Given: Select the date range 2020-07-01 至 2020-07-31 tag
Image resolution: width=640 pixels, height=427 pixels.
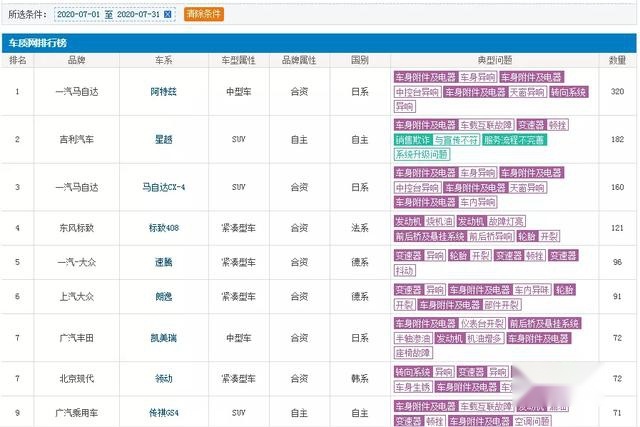Looking at the screenshot, I should tap(115, 14).
